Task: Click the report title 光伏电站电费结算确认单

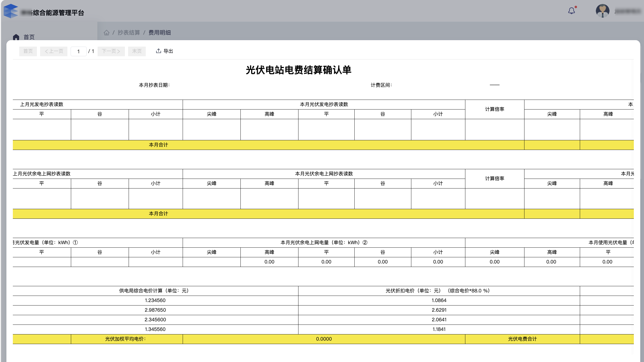Action: 298,70
